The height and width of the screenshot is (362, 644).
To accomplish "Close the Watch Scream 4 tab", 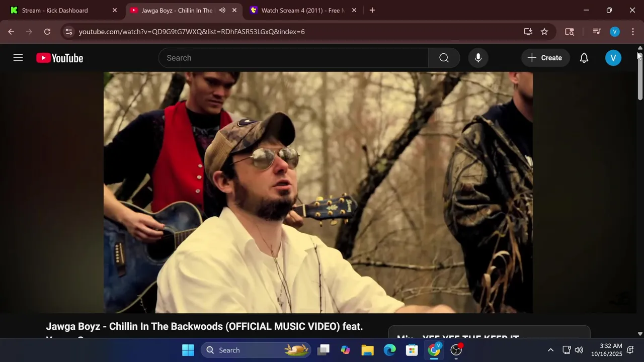I will [x=354, y=10].
